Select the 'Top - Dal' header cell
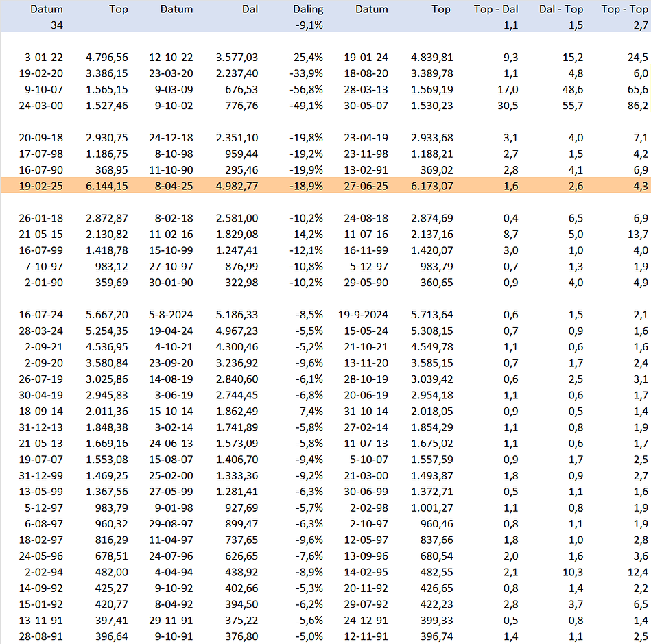The height and width of the screenshot is (644, 651). click(496, 9)
